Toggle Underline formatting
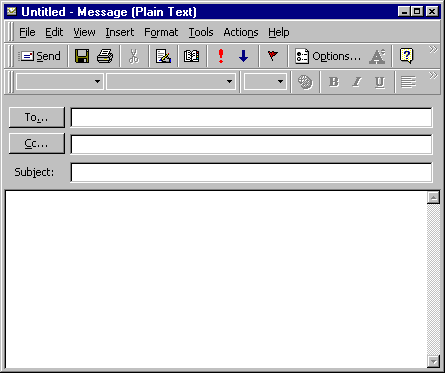Image resolution: width=445 pixels, height=373 pixels. click(x=380, y=82)
